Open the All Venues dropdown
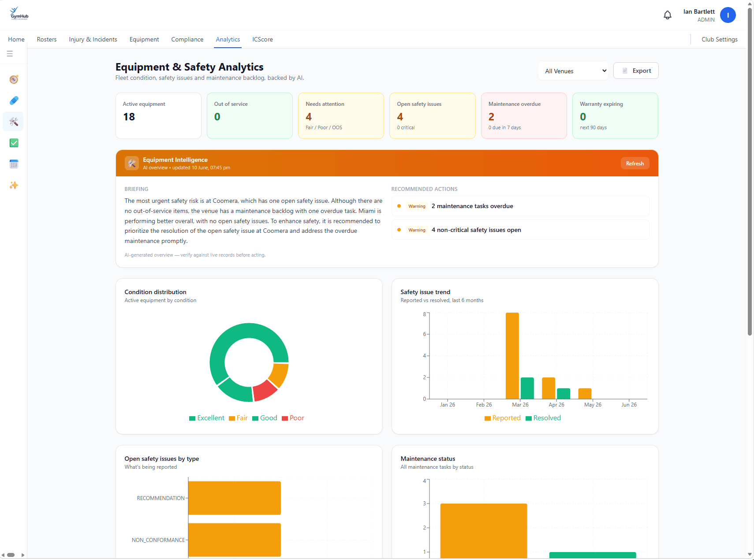 coord(573,71)
